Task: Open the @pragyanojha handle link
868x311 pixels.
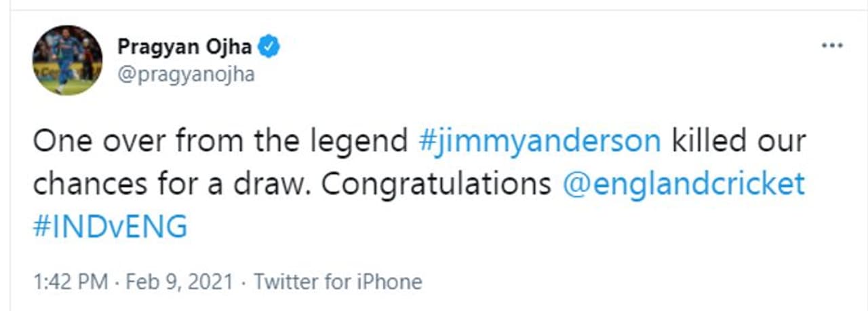Action: pos(186,74)
